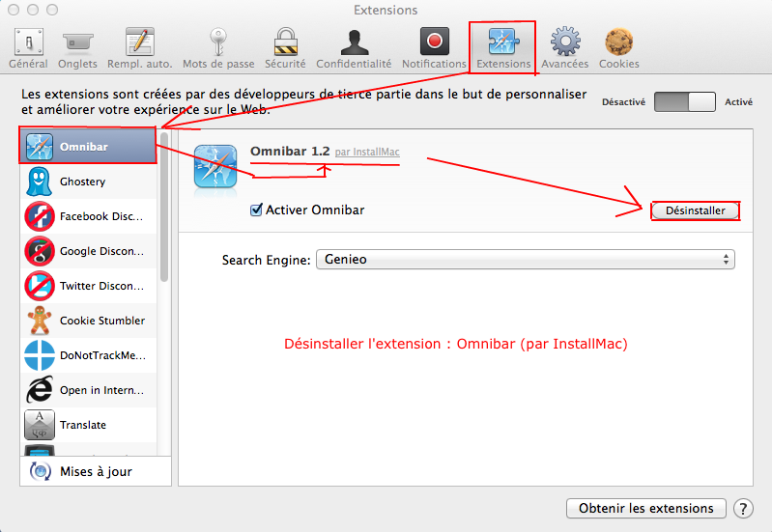772x532 pixels.
Task: Click the Obtenir les extensions button
Action: (645, 508)
